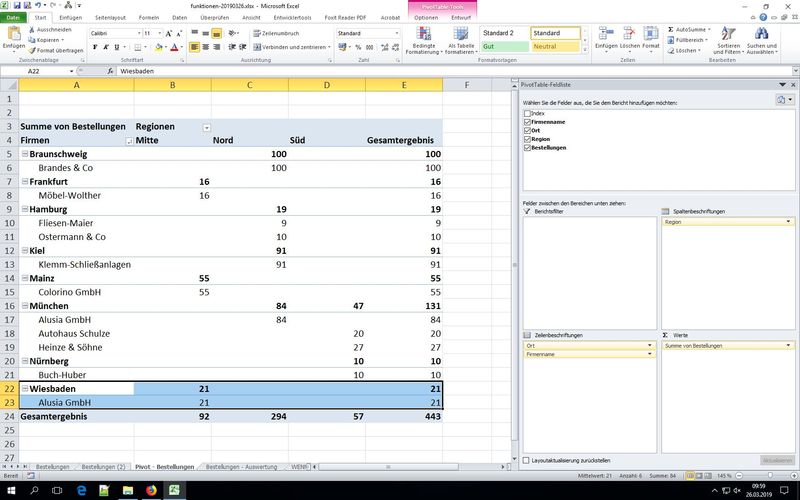Screen dimensions: 800x500
Task: Switch to the Bestellungen - Auswertung sheet
Action: click(243, 467)
